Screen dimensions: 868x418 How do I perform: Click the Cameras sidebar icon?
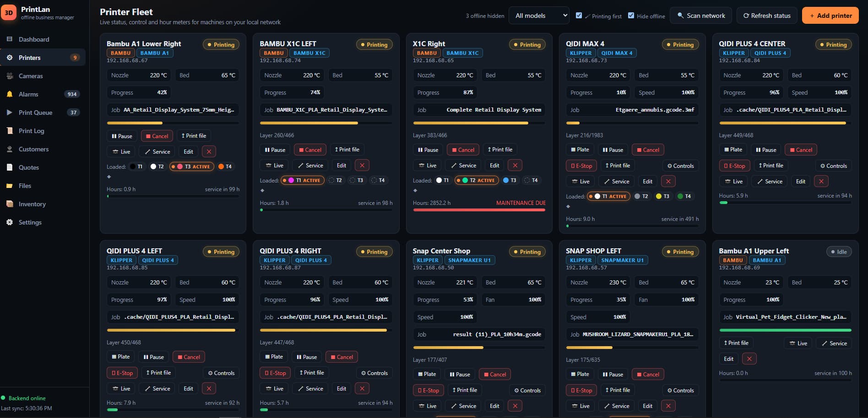click(10, 76)
